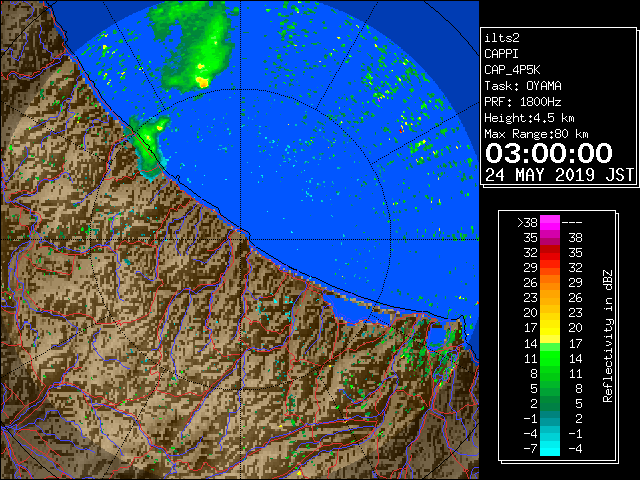Click the large "03:00:00" timestamp

[549, 153]
